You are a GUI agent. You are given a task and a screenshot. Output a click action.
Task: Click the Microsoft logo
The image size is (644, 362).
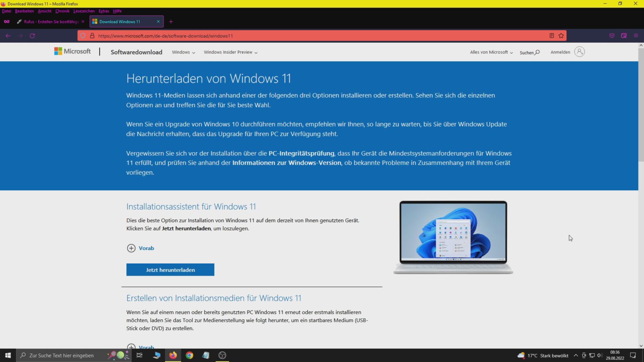click(x=72, y=51)
